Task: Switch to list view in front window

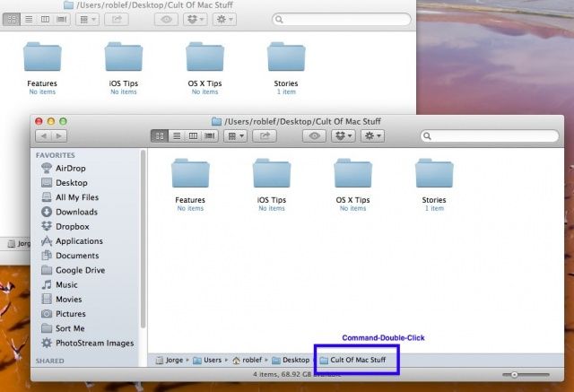Action: (177, 135)
